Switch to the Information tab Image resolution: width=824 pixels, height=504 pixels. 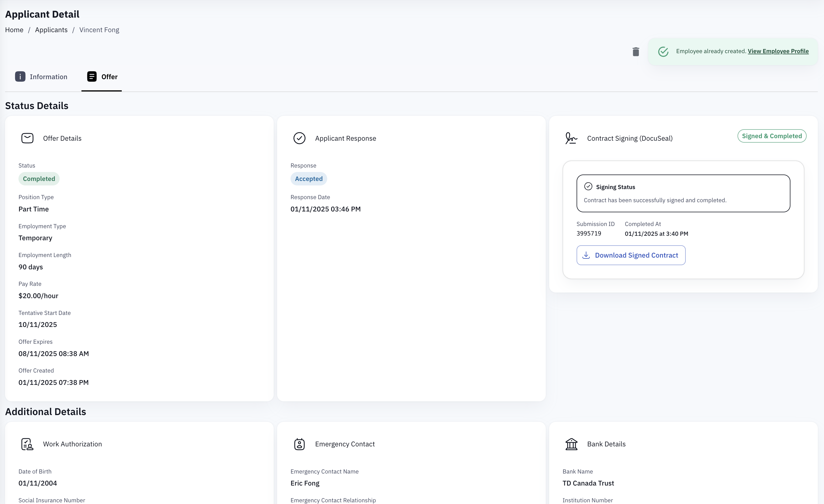41,77
